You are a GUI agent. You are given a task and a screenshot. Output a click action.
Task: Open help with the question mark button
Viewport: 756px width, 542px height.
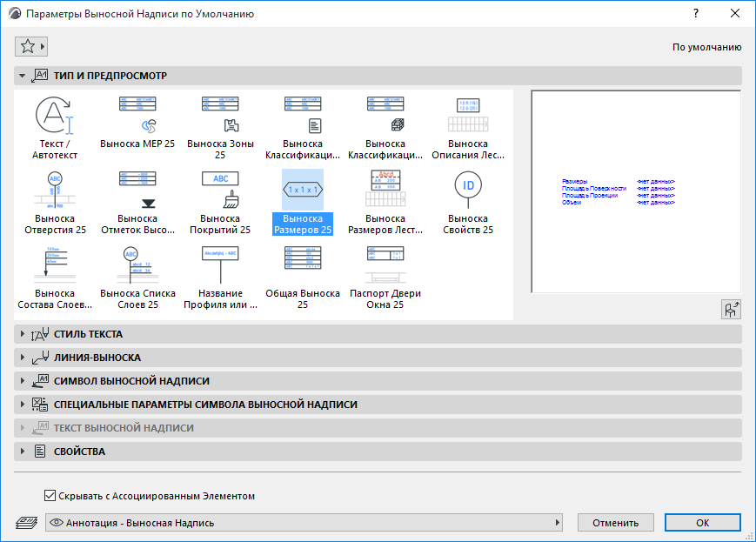696,14
